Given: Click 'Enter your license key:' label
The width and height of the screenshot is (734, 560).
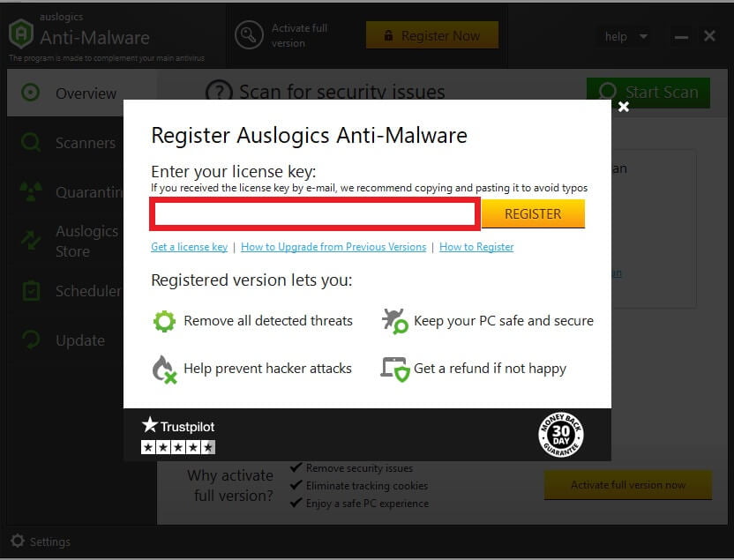Looking at the screenshot, I should pos(234,172).
